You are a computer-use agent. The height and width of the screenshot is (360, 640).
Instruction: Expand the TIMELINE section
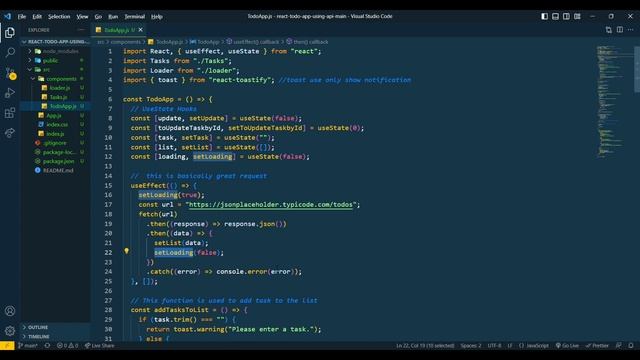56,336
